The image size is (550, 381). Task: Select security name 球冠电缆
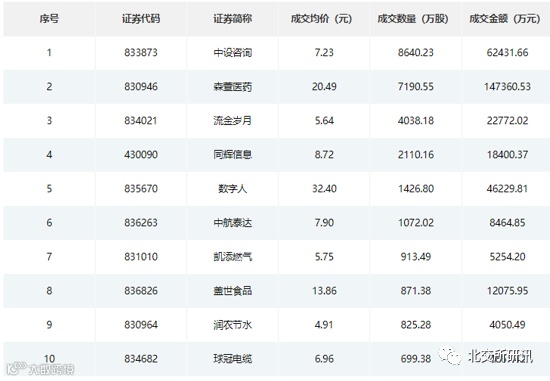233,359
